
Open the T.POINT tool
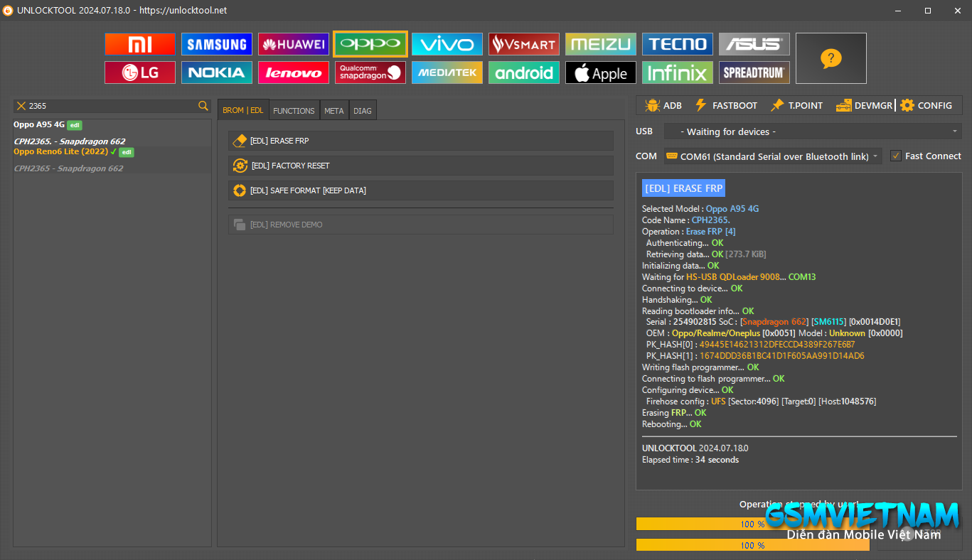pyautogui.click(x=796, y=105)
